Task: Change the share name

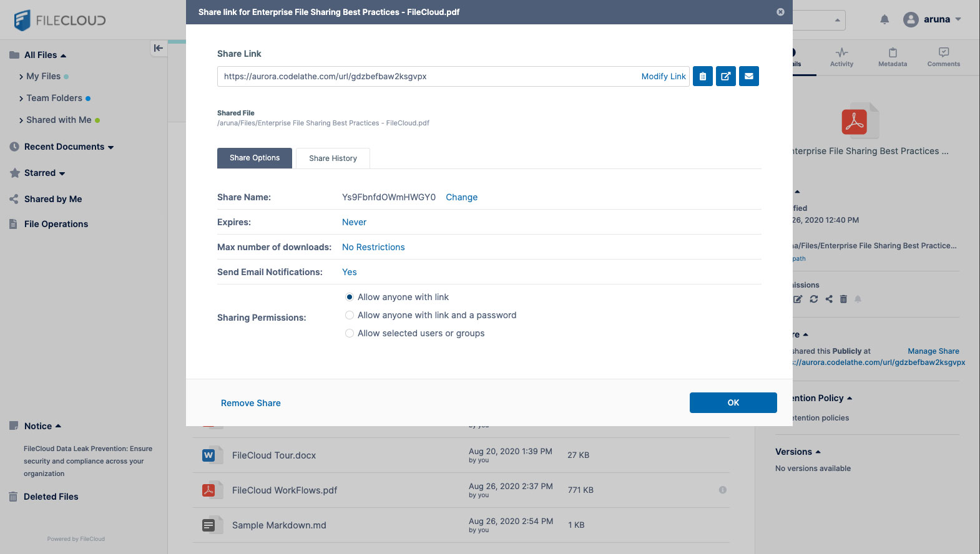Action: tap(461, 197)
